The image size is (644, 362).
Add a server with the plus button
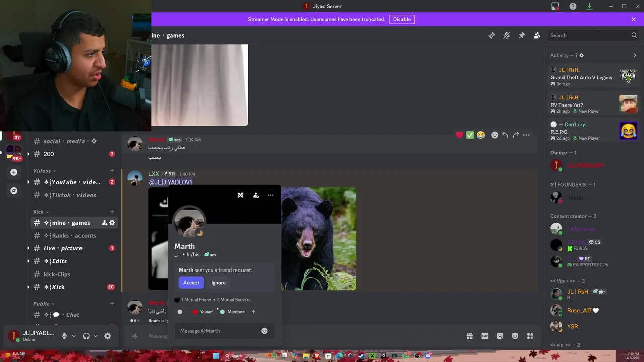tap(14, 172)
